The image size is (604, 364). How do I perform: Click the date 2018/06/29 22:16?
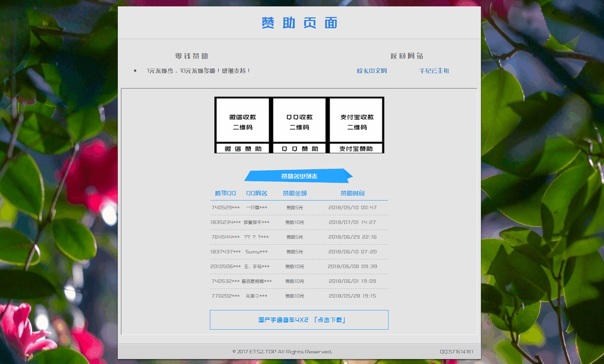tap(353, 237)
